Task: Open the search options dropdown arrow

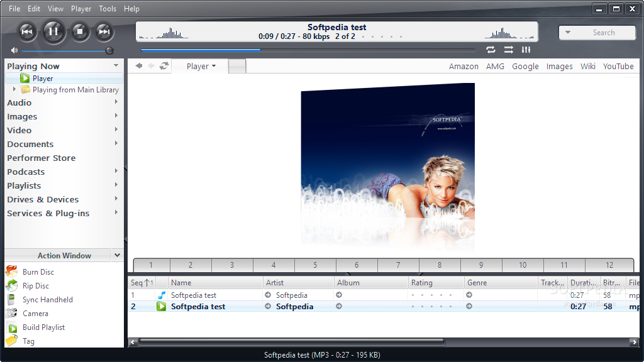Action: click(x=568, y=33)
